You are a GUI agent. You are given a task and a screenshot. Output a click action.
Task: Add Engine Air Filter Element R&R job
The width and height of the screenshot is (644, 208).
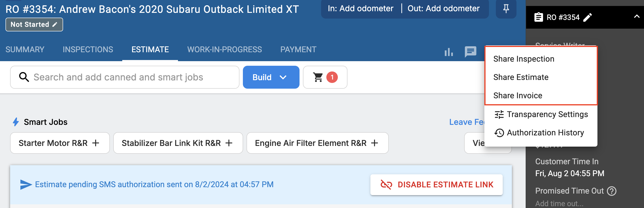coord(317,143)
